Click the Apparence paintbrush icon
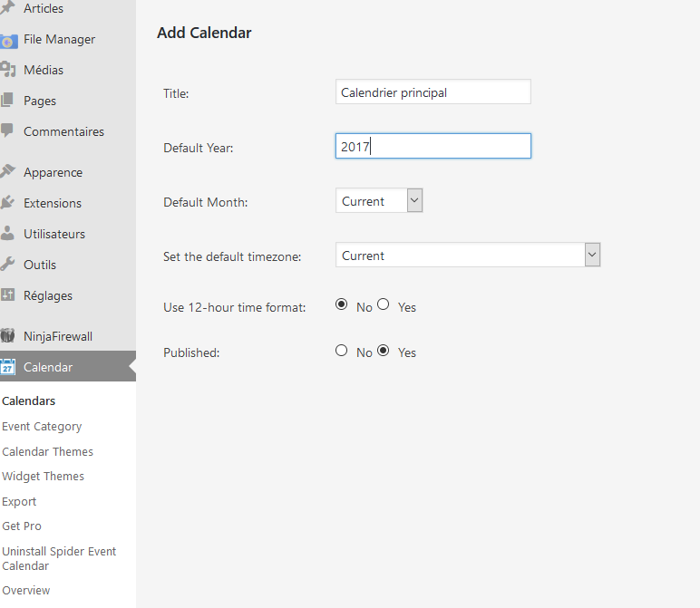Viewport: 700px width, 608px height. [x=7, y=171]
